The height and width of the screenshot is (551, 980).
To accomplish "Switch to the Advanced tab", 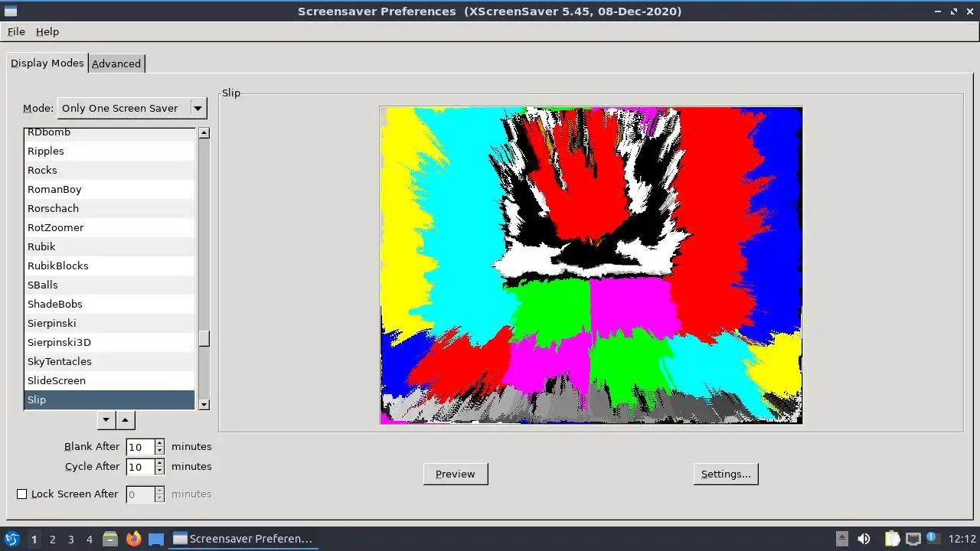I will 116,64.
